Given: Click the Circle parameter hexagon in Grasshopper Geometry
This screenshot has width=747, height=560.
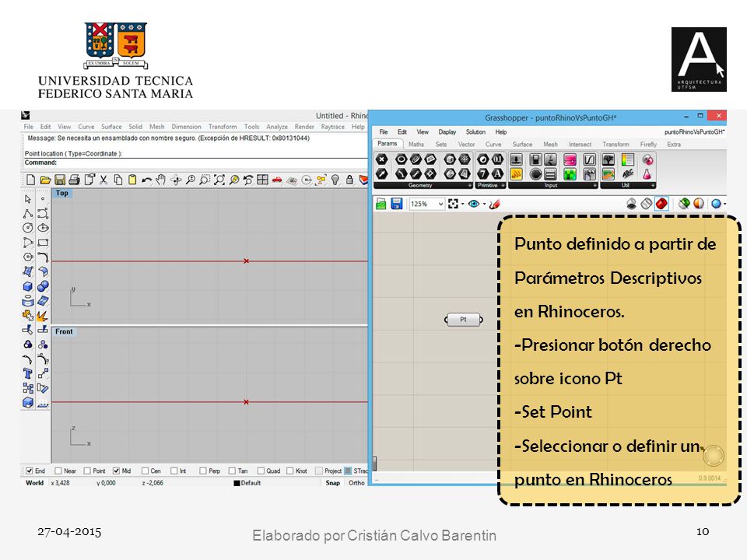Looking at the screenshot, I should point(402,159).
